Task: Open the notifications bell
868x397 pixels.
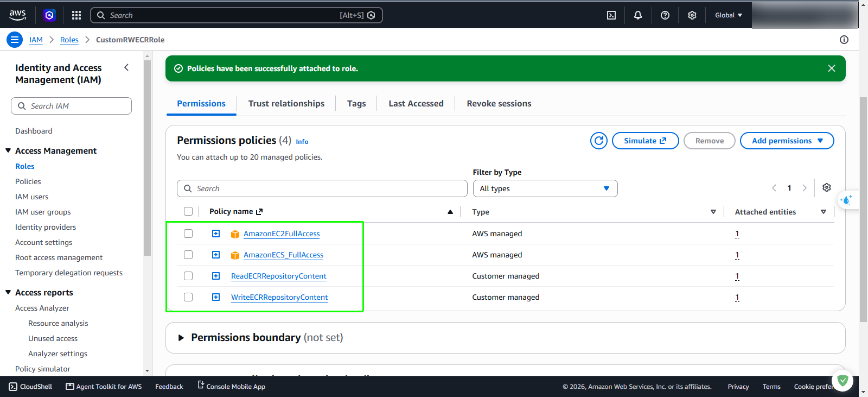Action: (x=638, y=15)
